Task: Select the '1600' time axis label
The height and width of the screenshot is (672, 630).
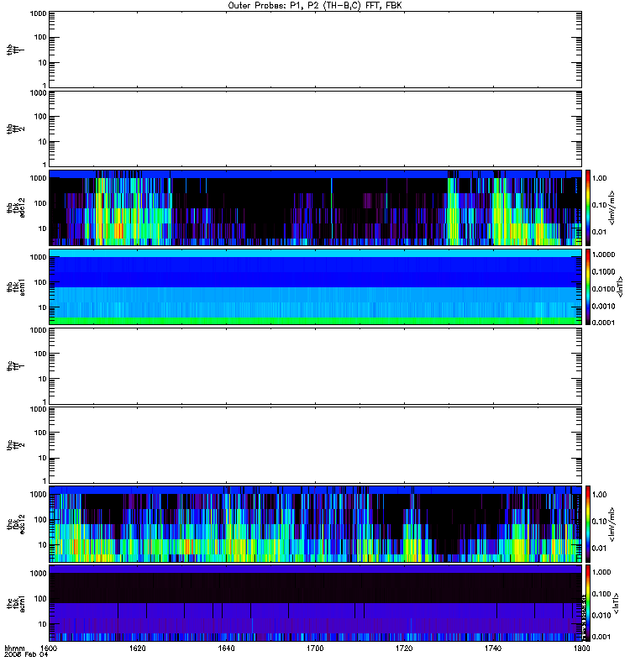Action: (49, 648)
